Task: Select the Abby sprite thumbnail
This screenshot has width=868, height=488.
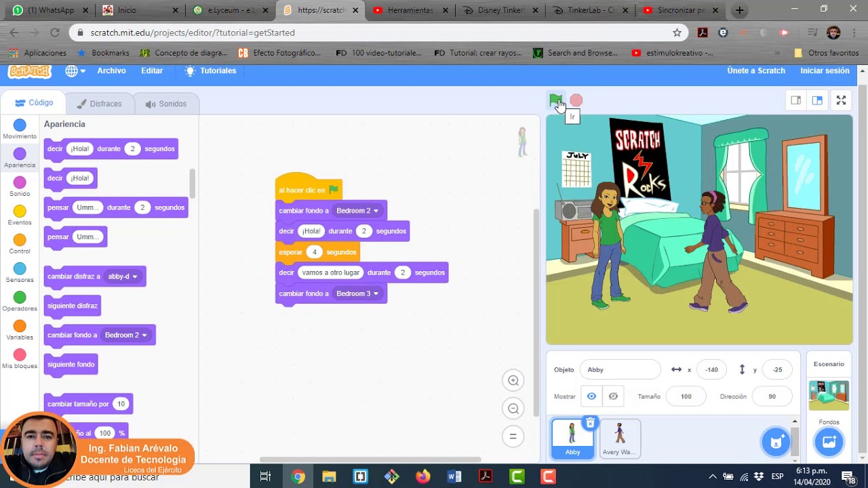Action: click(572, 439)
